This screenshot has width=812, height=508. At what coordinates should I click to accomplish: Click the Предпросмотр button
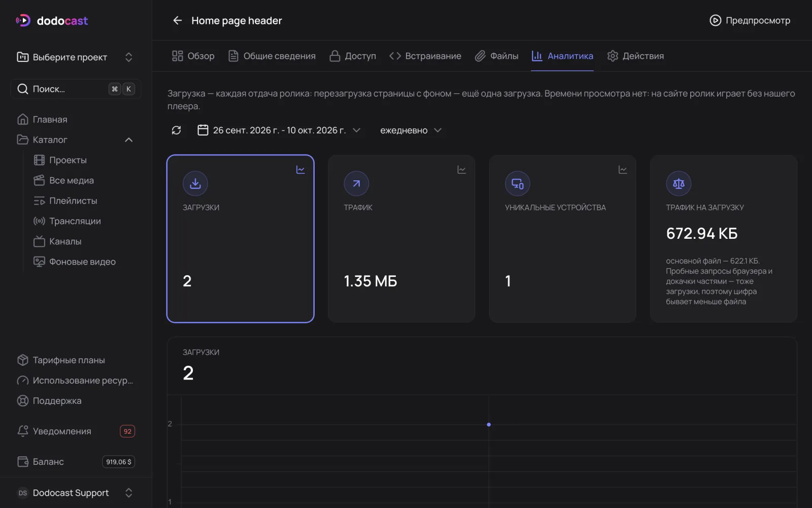tap(750, 20)
